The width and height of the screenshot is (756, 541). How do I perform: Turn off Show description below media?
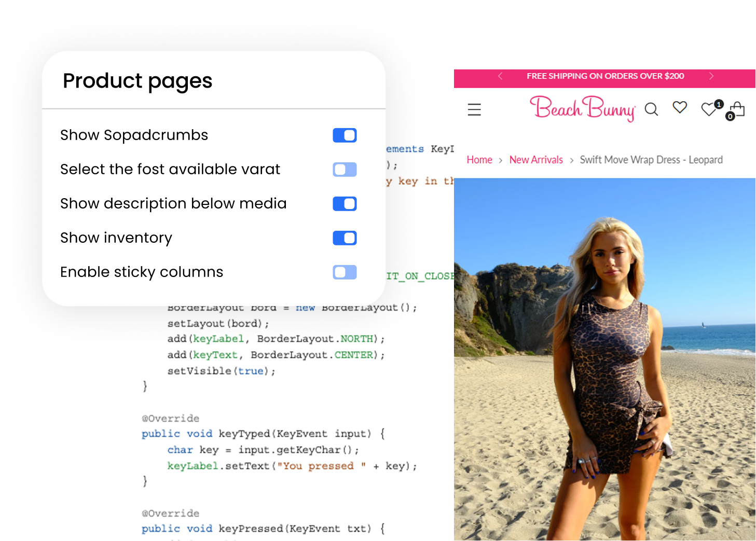click(345, 204)
